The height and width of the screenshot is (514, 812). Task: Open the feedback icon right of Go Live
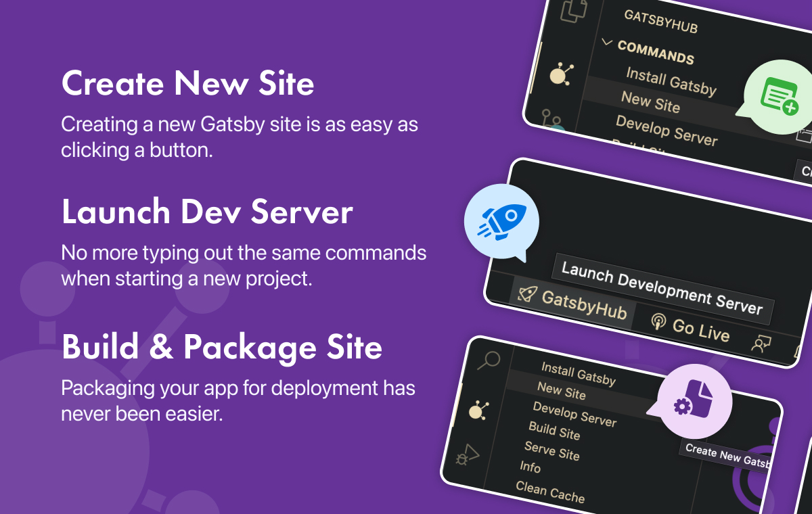coord(761,344)
